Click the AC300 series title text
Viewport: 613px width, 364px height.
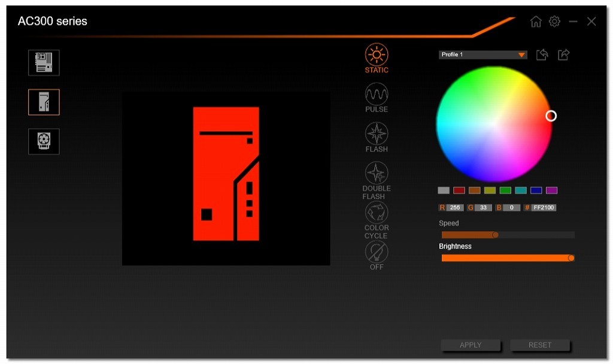click(x=53, y=21)
